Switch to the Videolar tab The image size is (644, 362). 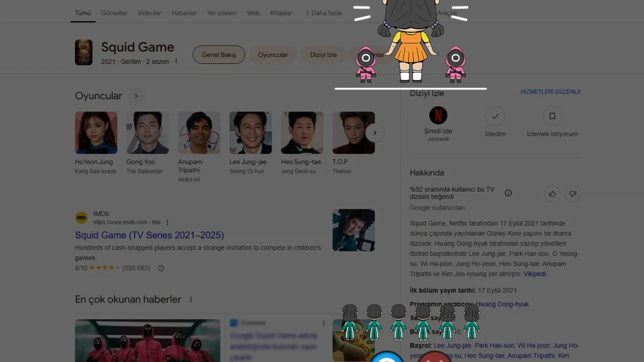(149, 13)
